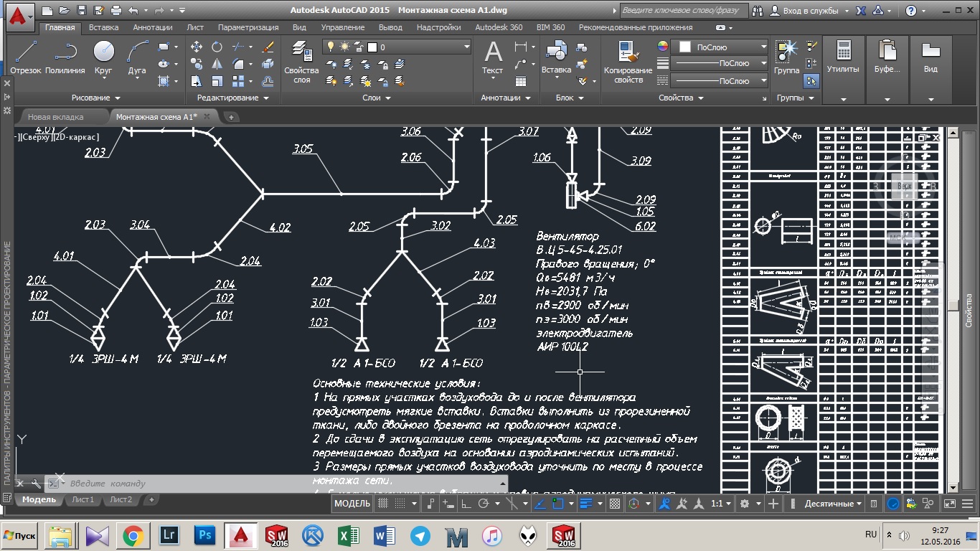Click the Вставка insert block button
The image size is (980, 551).
[557, 57]
